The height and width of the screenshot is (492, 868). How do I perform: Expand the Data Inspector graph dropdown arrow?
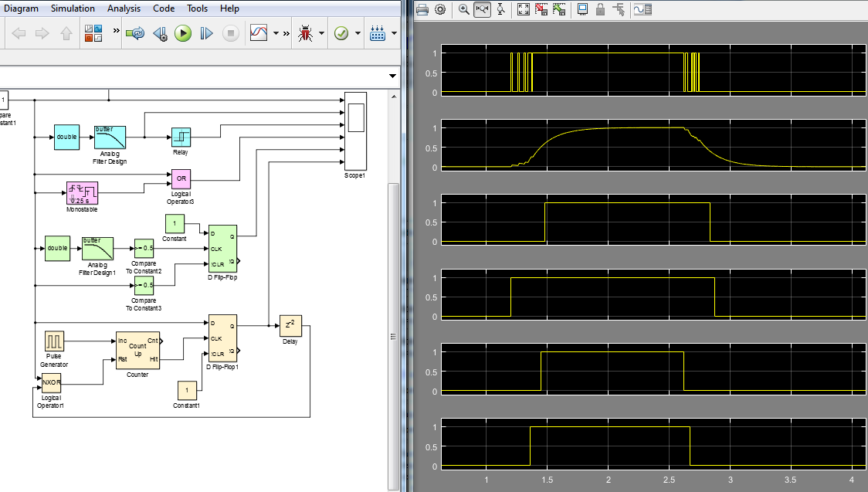276,34
